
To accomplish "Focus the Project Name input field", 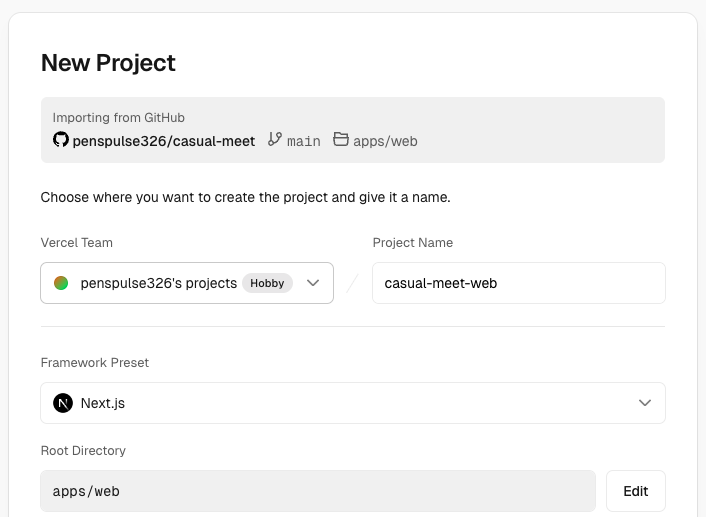I will point(519,283).
